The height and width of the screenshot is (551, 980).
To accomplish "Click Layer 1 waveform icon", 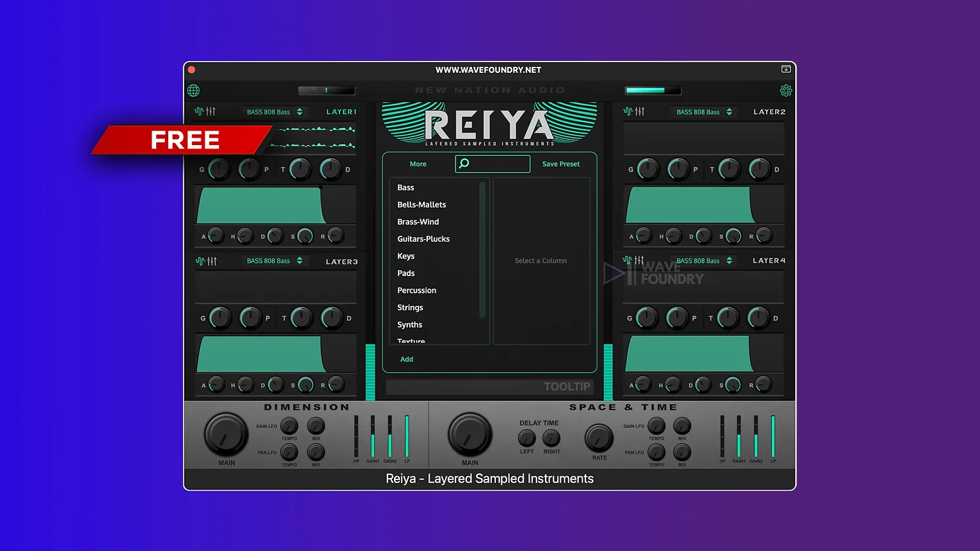I will 199,111.
